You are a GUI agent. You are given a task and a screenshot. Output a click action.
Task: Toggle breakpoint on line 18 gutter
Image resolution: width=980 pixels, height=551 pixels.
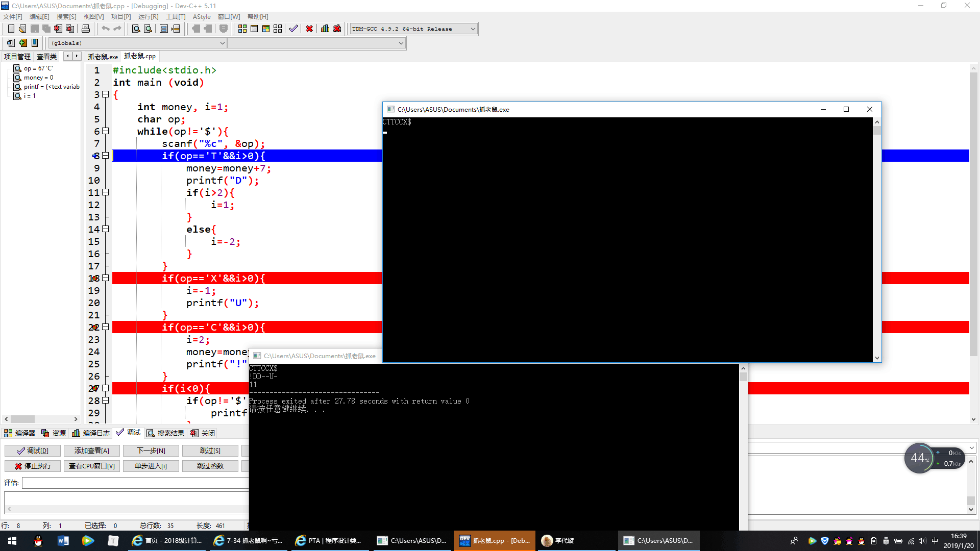(x=95, y=278)
